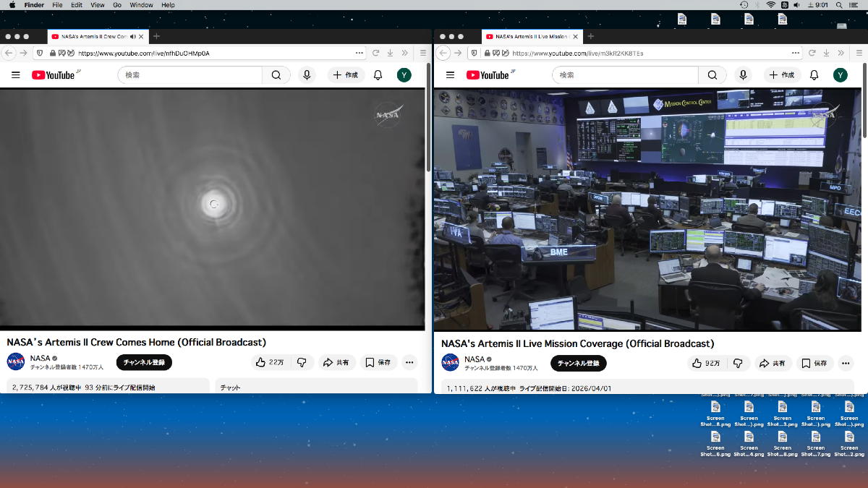The image size is (868, 488).
Task: Click the right window's vertical scrollbar
Action: [864, 101]
